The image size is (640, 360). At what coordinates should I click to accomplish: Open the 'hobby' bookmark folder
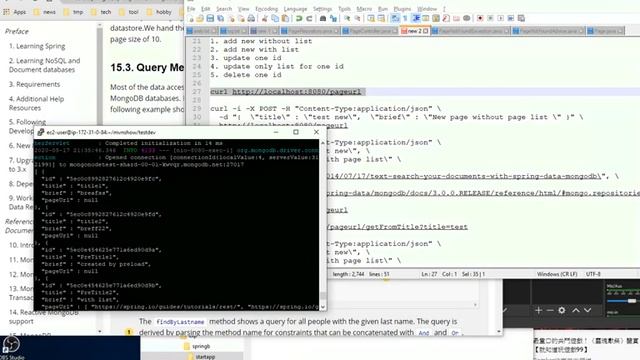point(159,12)
